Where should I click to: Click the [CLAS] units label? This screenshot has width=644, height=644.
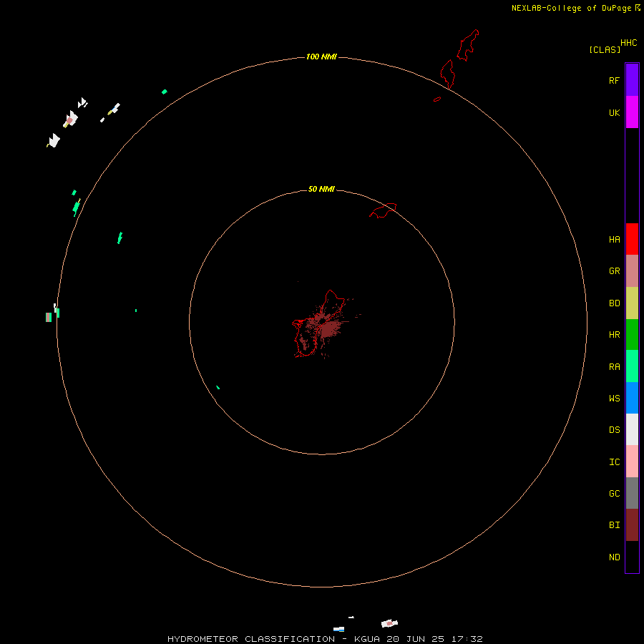tap(605, 49)
